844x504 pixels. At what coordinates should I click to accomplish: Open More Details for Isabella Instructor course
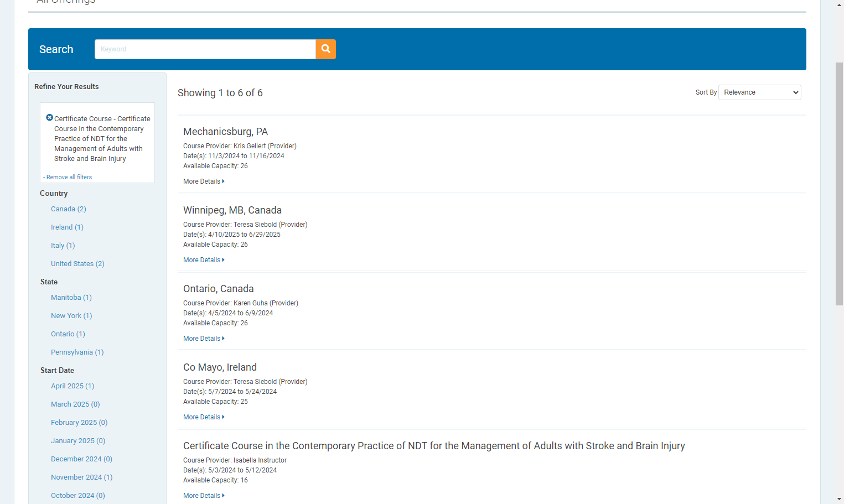click(204, 496)
